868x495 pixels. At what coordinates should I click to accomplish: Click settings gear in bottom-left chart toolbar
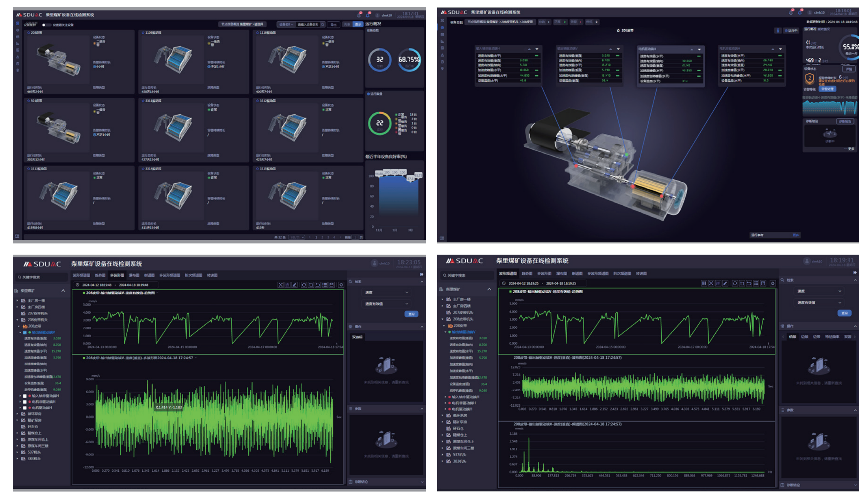tap(341, 285)
